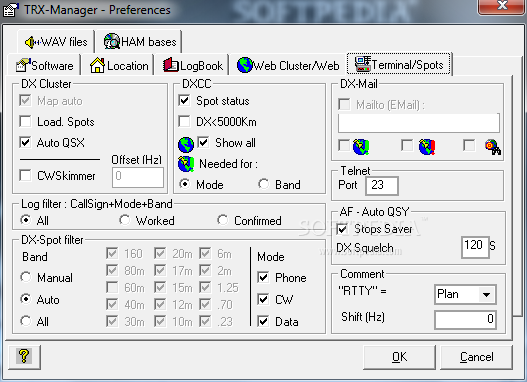Click the target with binoculars icon in DX-Mail
The height and width of the screenshot is (382, 527).
pyautogui.click(x=493, y=147)
